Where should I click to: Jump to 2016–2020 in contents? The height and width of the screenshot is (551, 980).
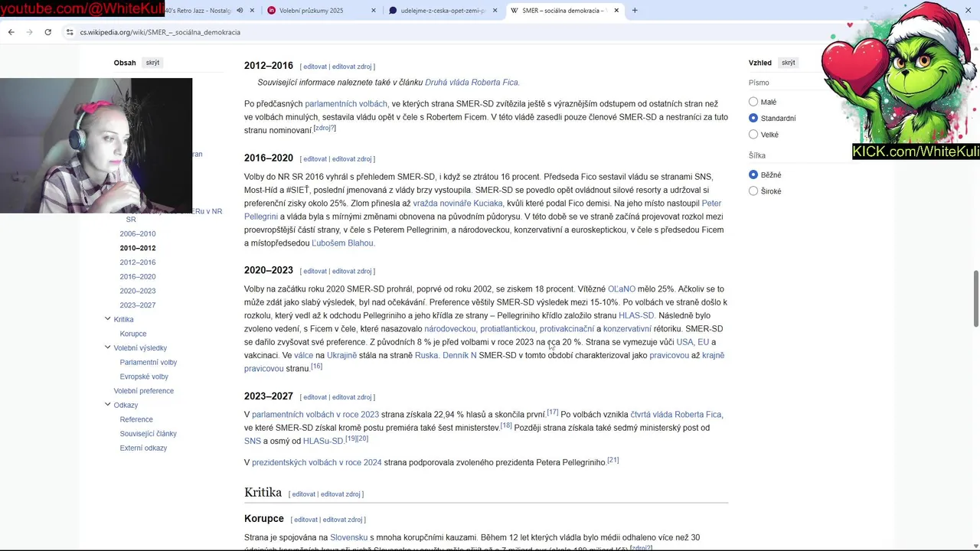pos(138,277)
